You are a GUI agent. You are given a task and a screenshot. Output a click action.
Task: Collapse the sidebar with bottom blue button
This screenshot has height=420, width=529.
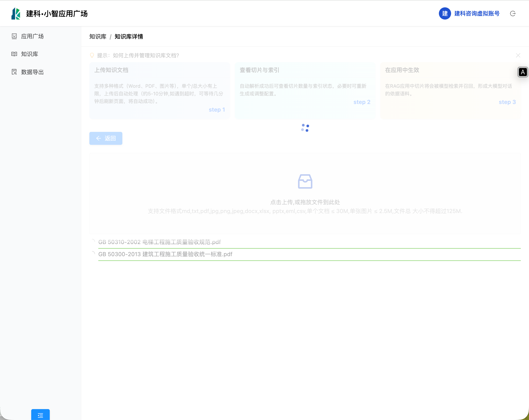[x=40, y=415]
